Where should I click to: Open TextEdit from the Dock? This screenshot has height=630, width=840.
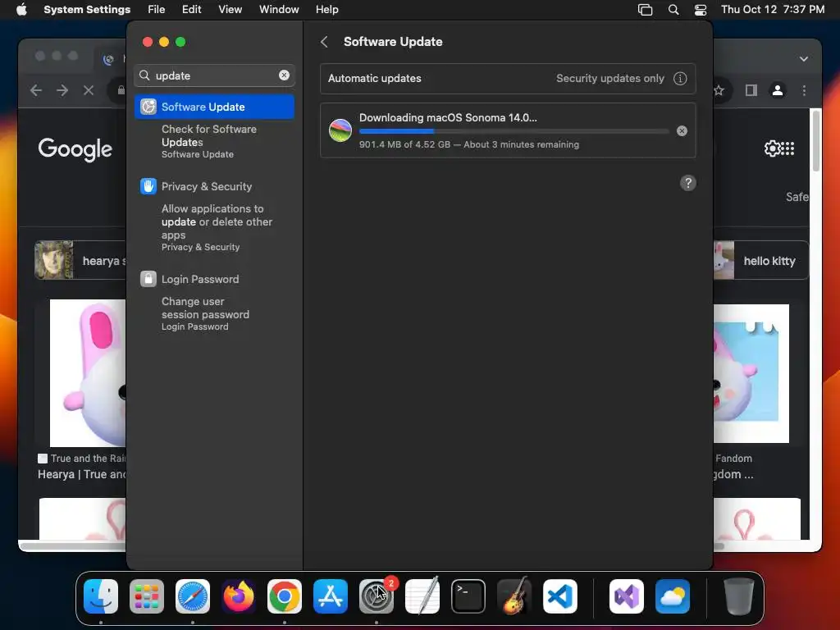coord(422,596)
